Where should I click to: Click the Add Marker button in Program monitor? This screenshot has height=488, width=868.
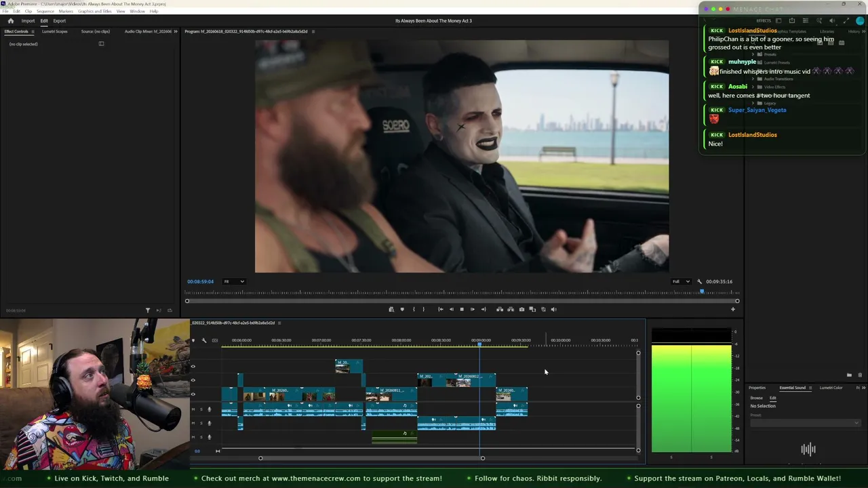click(x=402, y=310)
